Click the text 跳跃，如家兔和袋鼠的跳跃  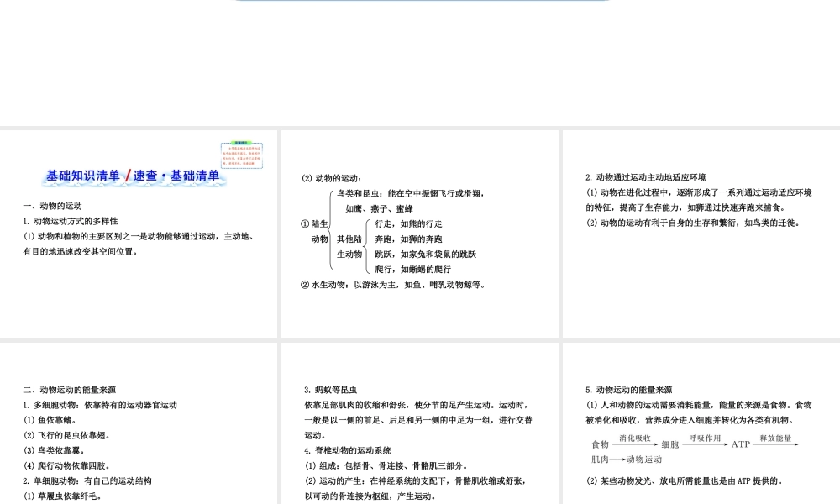[425, 255]
